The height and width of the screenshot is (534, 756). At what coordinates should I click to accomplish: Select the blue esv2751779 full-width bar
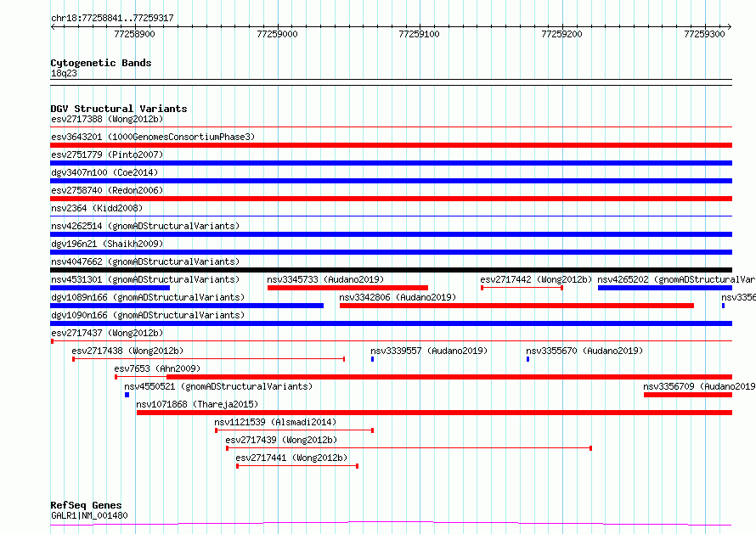pyautogui.click(x=391, y=163)
